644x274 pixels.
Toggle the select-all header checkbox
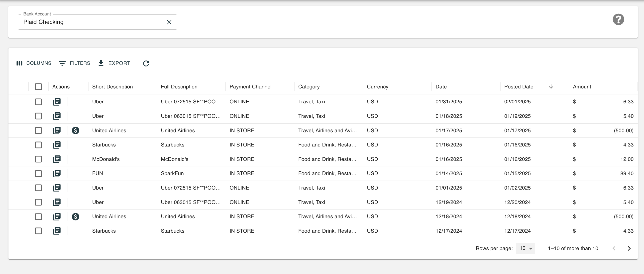coord(38,87)
